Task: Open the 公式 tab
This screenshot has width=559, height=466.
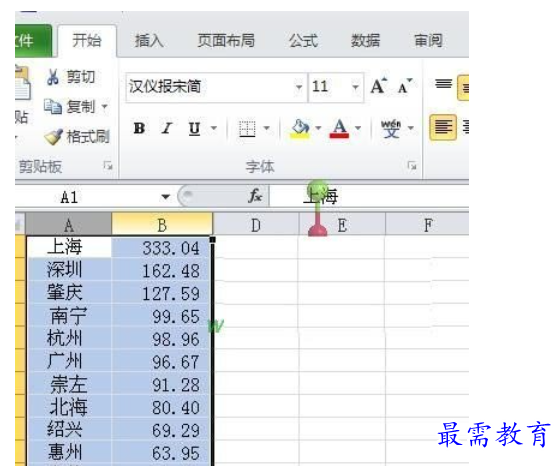Action: (303, 41)
